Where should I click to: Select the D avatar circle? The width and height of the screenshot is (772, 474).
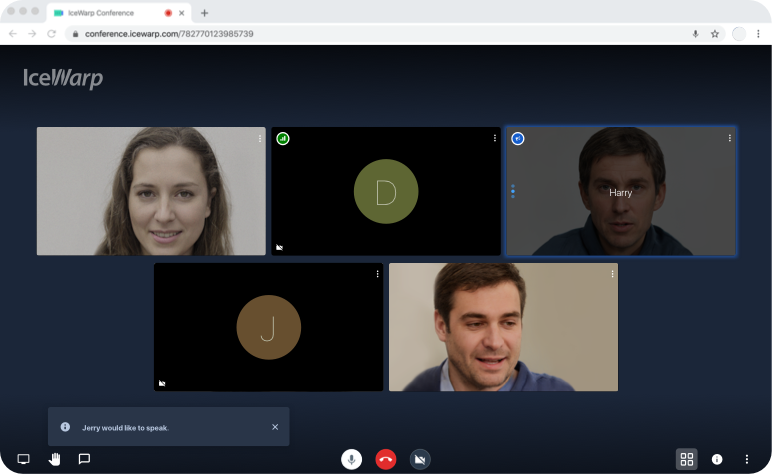(386, 191)
